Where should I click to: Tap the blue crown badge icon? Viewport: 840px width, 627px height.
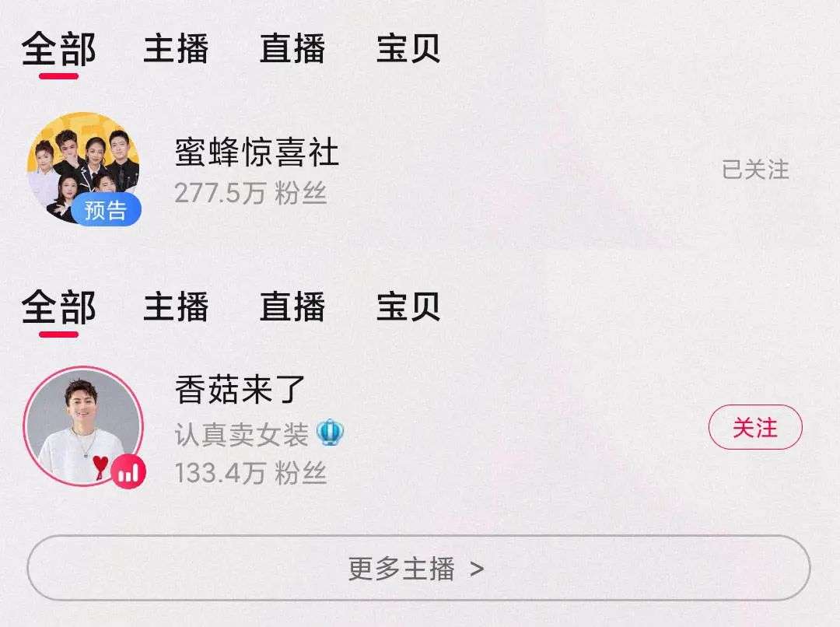pos(330,433)
